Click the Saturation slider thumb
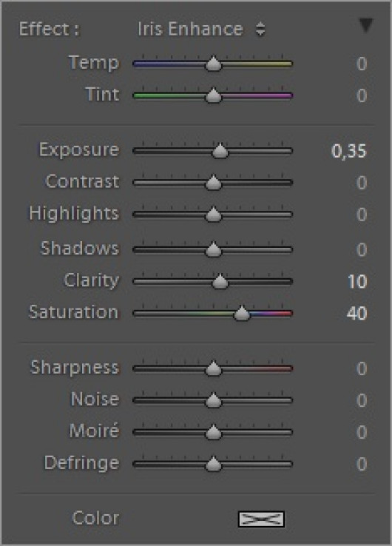Screen dimensions: 392x546 click(x=242, y=313)
